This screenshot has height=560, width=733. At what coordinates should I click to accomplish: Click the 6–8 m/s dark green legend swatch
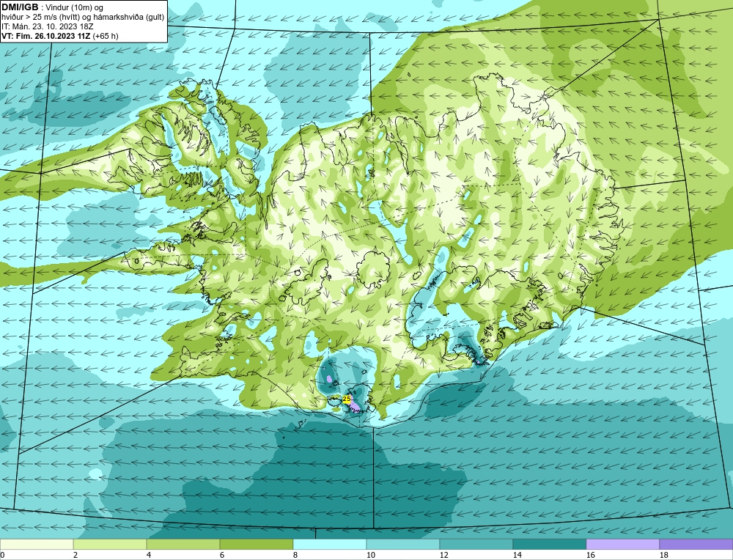click(256, 544)
